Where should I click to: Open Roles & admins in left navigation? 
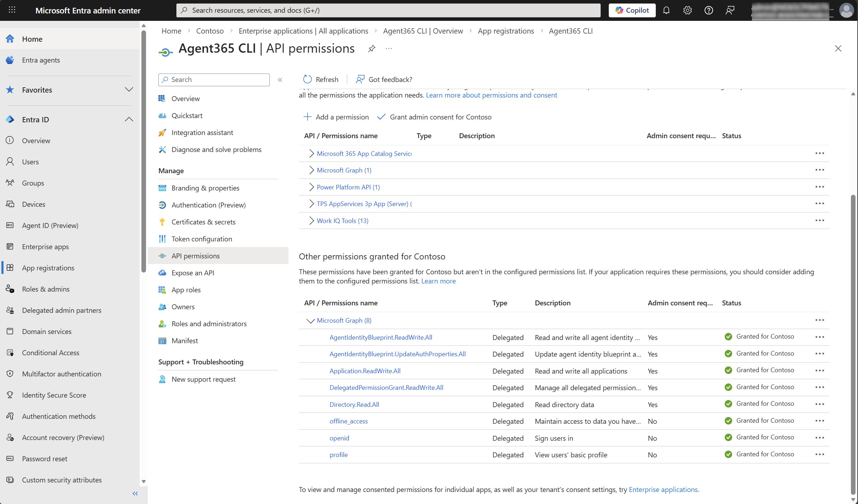coord(46,289)
